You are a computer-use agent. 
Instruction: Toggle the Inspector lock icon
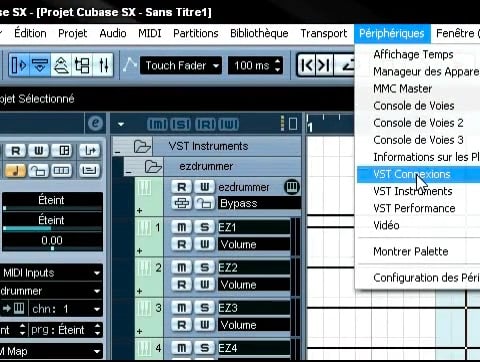pyautogui.click(x=38, y=171)
